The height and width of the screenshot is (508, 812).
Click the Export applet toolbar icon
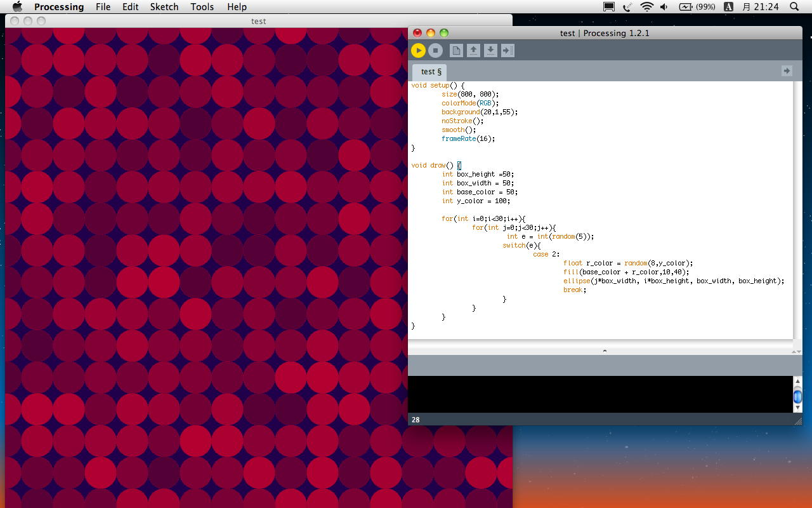pyautogui.click(x=507, y=50)
